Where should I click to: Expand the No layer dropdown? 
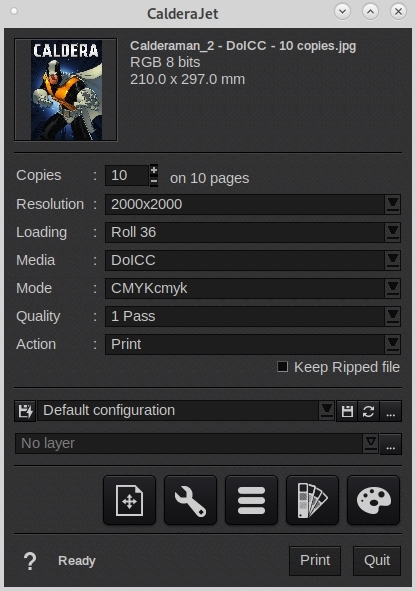point(371,444)
